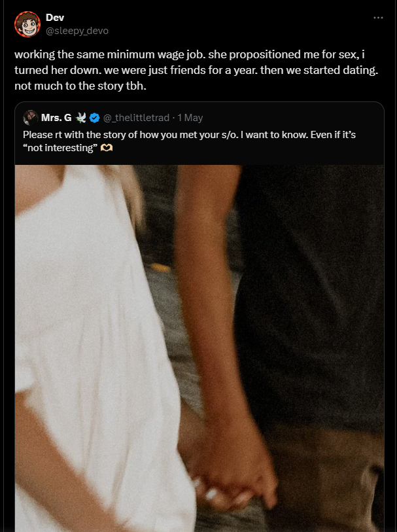Open the Dev display name
Viewport: 397px width, 532px height.
pos(54,17)
